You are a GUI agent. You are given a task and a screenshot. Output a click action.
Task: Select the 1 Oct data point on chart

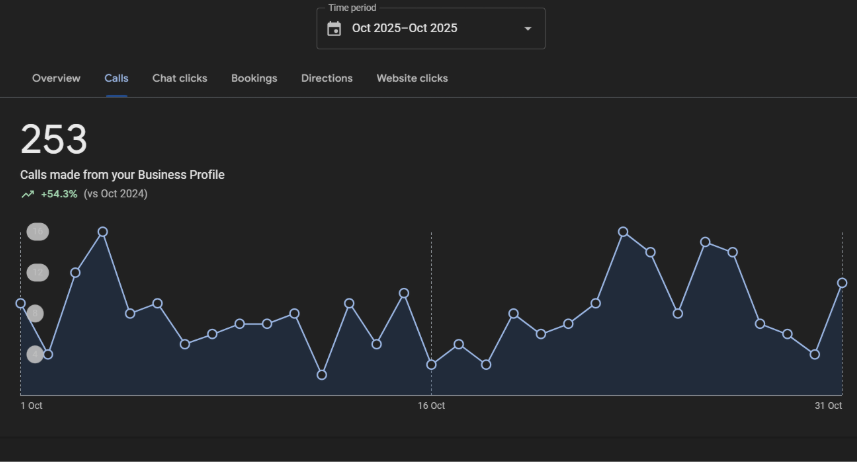[x=21, y=303]
